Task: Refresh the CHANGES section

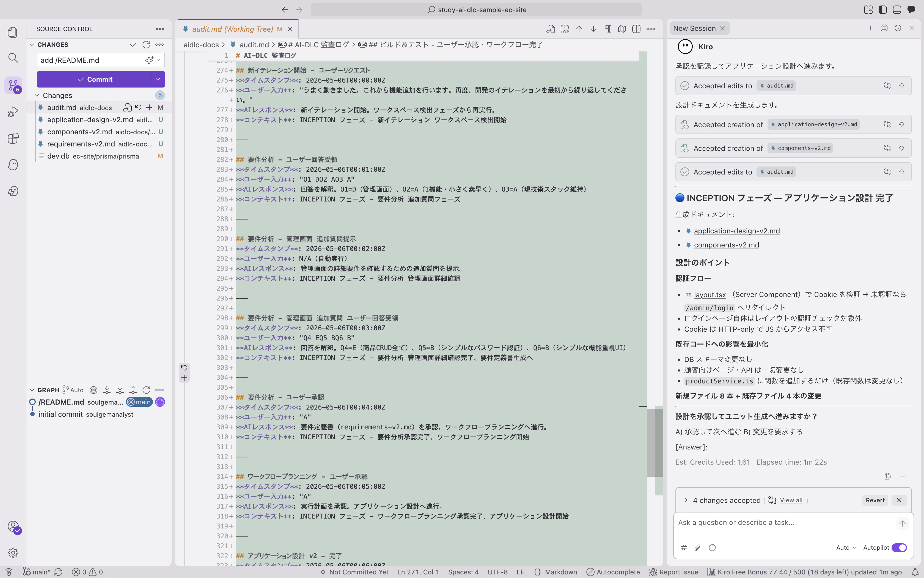Action: point(146,45)
